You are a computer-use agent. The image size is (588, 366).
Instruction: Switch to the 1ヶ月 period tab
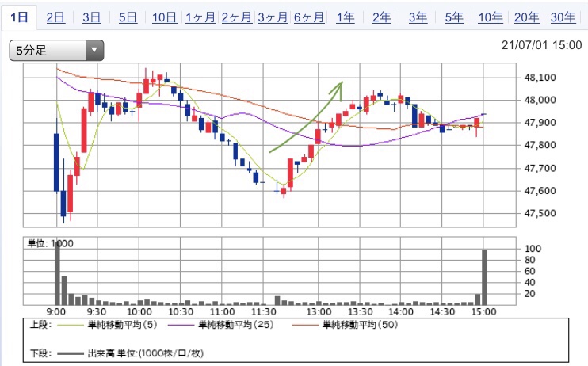coord(200,17)
